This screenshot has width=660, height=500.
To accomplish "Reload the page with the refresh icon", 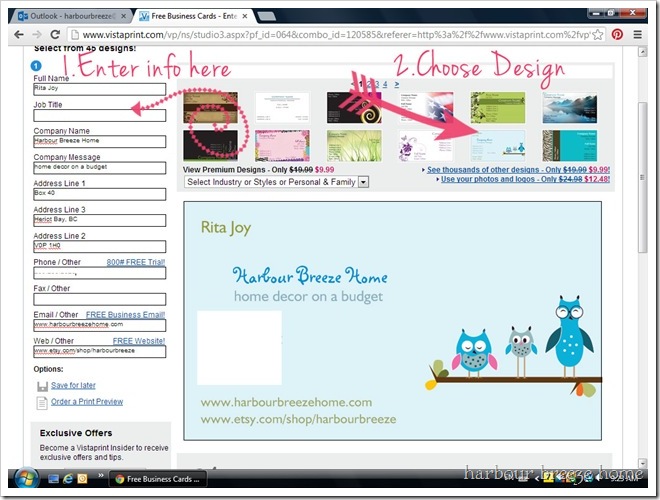I will pos(55,35).
